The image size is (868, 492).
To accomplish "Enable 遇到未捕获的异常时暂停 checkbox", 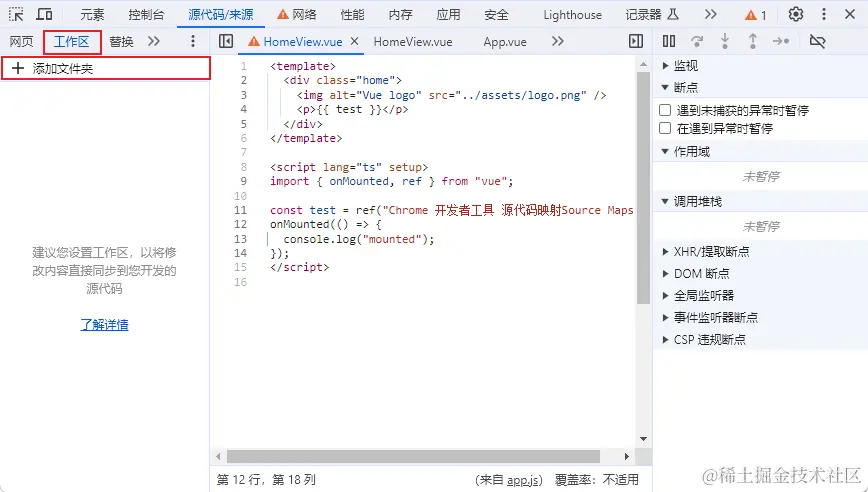I will 665,110.
